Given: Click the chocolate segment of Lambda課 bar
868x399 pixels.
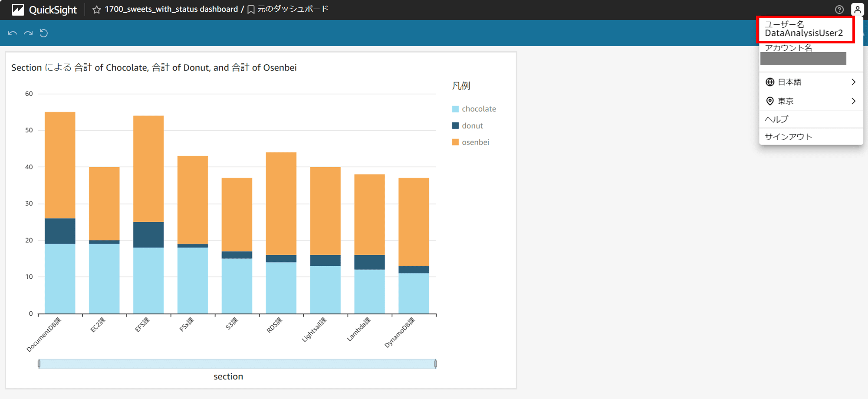Looking at the screenshot, I should click(370, 291).
